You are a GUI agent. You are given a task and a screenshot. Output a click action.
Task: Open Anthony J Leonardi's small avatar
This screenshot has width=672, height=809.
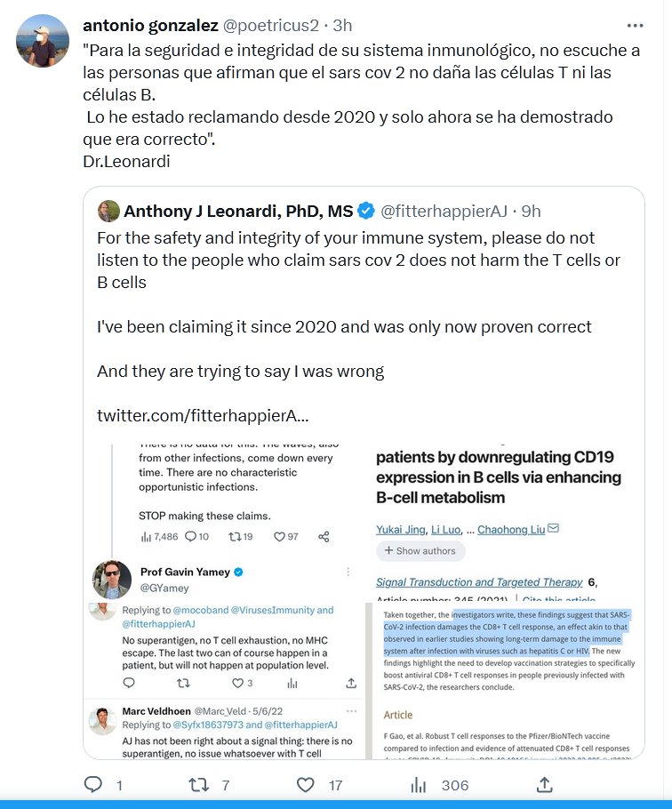(108, 211)
